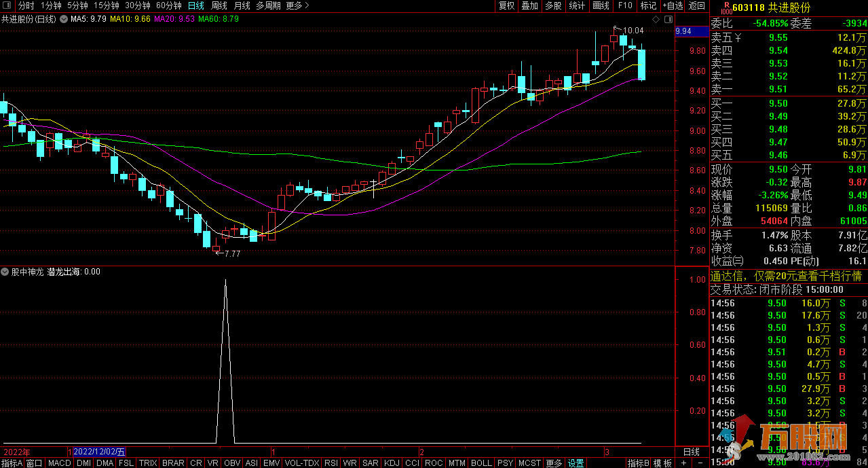This screenshot has width=868, height=468.
Task: Click the 返回 back button
Action: pos(697,5)
